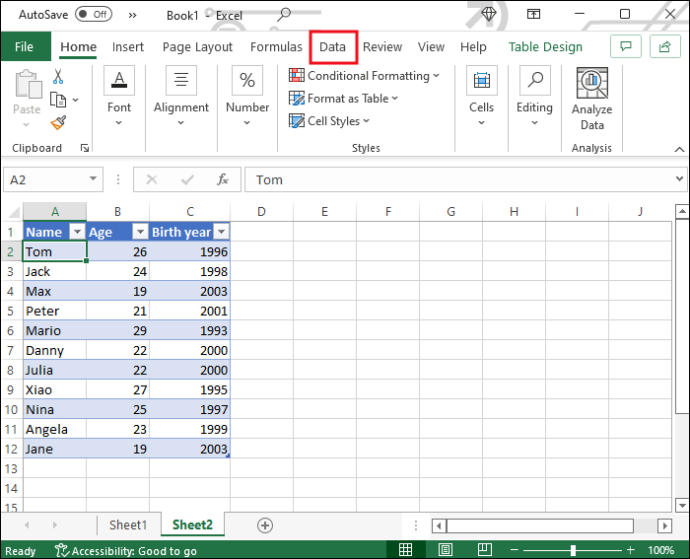This screenshot has width=690, height=559.
Task: Click the Share icon button
Action: point(664,46)
